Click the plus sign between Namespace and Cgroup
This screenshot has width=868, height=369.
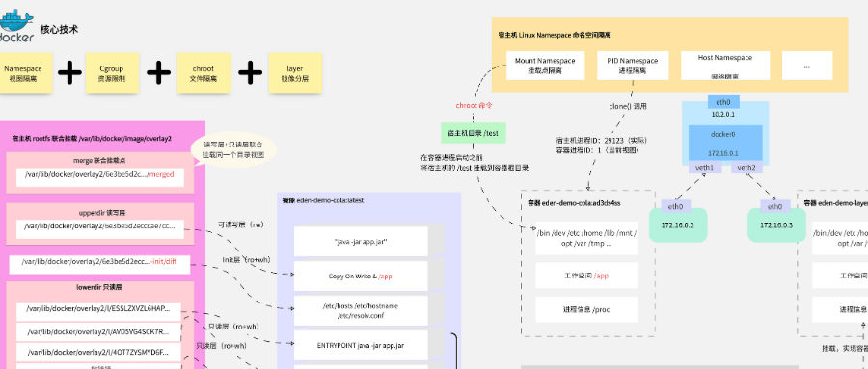tap(69, 72)
